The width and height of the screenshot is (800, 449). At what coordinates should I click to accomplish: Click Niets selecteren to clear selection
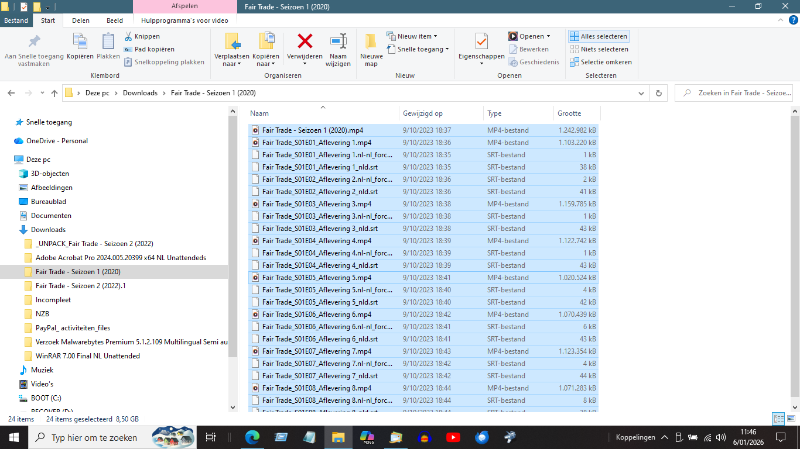(598, 48)
